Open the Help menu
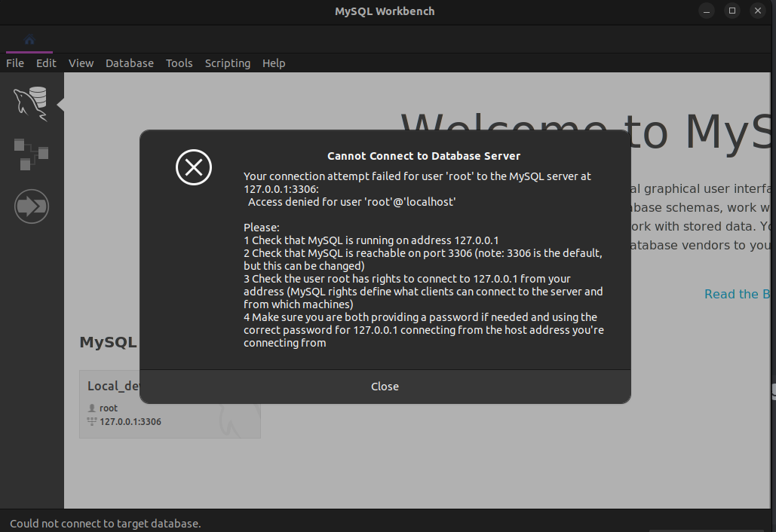Image resolution: width=776 pixels, height=532 pixels. pyautogui.click(x=274, y=63)
